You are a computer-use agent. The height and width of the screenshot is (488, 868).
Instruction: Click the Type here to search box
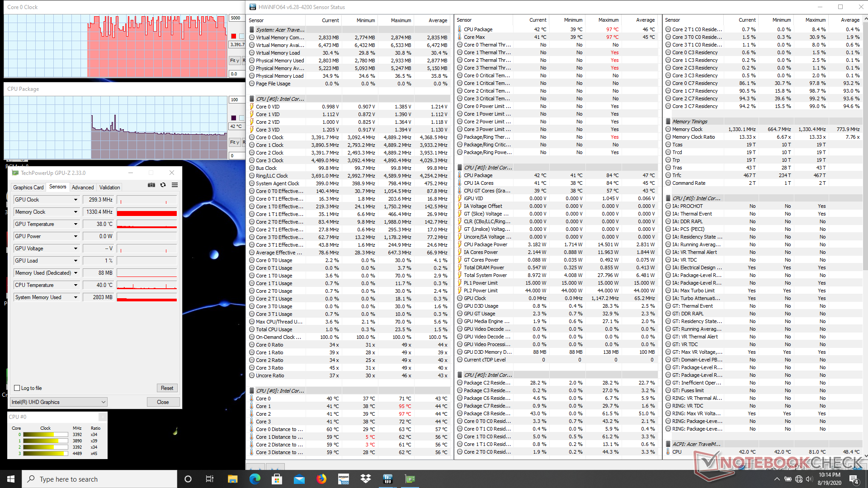[x=99, y=479]
